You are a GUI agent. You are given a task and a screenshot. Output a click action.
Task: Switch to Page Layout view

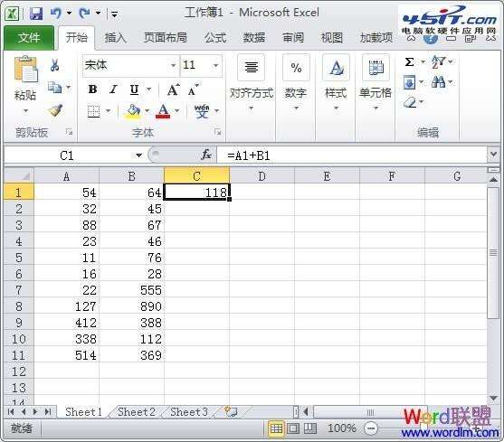pyautogui.click(x=293, y=428)
